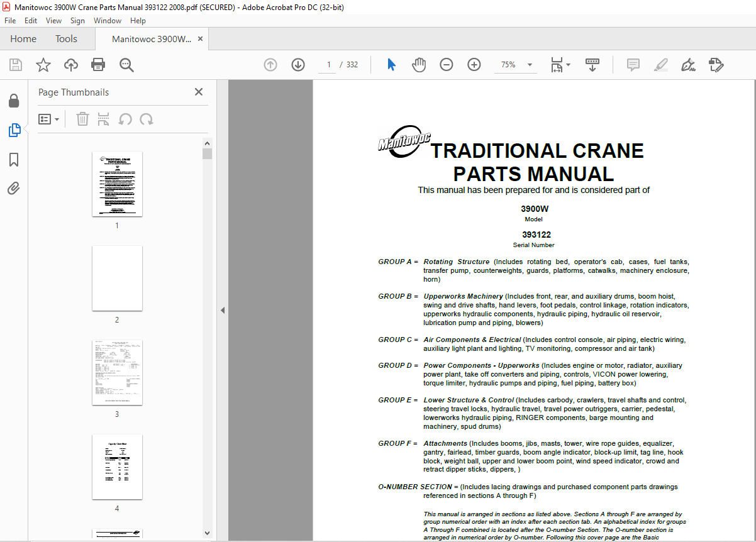Screen dimensions: 756x542
Task: Select page 3 thumbnail
Action: tap(117, 372)
